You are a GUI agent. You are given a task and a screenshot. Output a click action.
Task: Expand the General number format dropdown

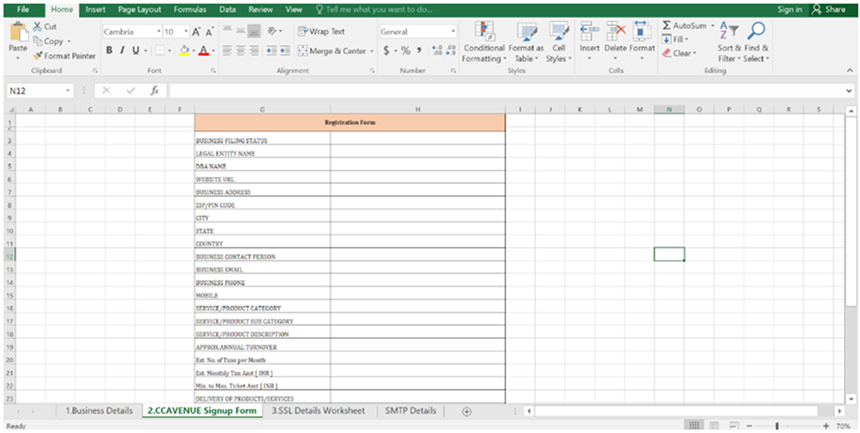[x=453, y=32]
